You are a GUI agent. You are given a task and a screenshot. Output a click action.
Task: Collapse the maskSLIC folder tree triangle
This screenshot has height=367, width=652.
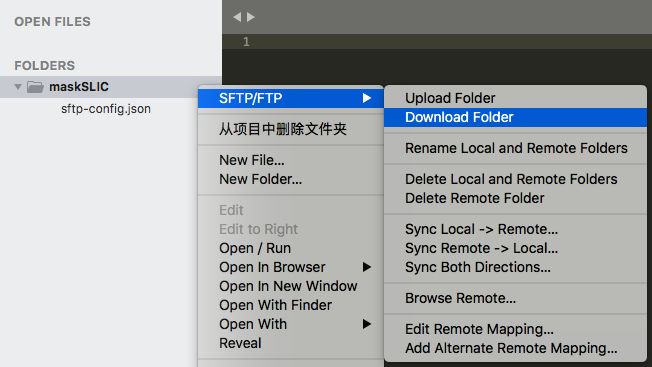point(18,87)
